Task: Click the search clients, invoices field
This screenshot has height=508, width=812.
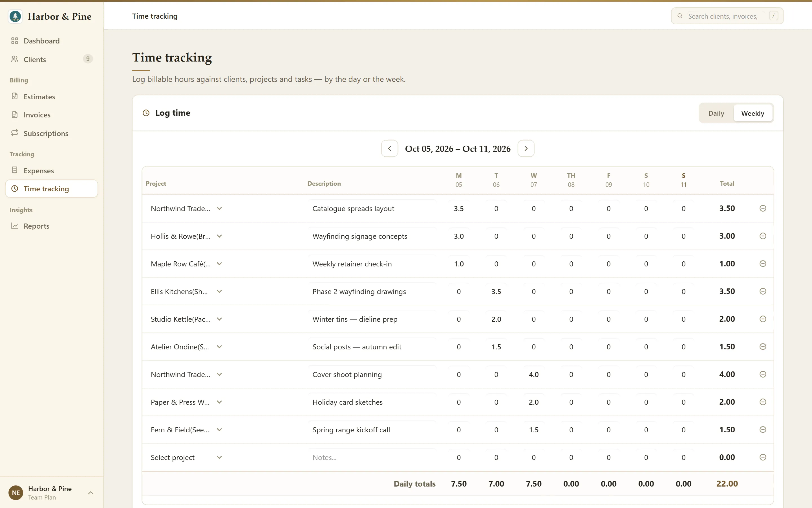Action: 727,16
